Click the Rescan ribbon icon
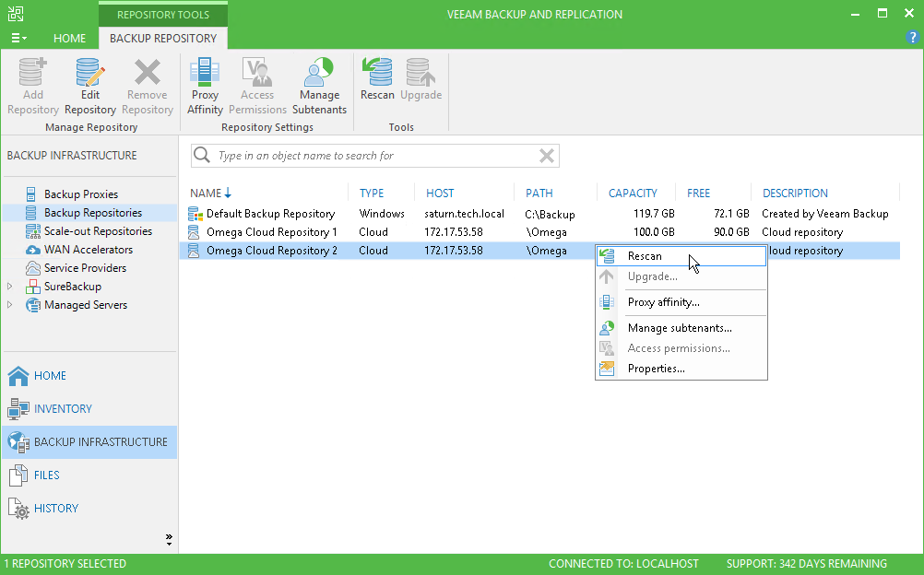The width and height of the screenshot is (924, 575). click(x=377, y=71)
